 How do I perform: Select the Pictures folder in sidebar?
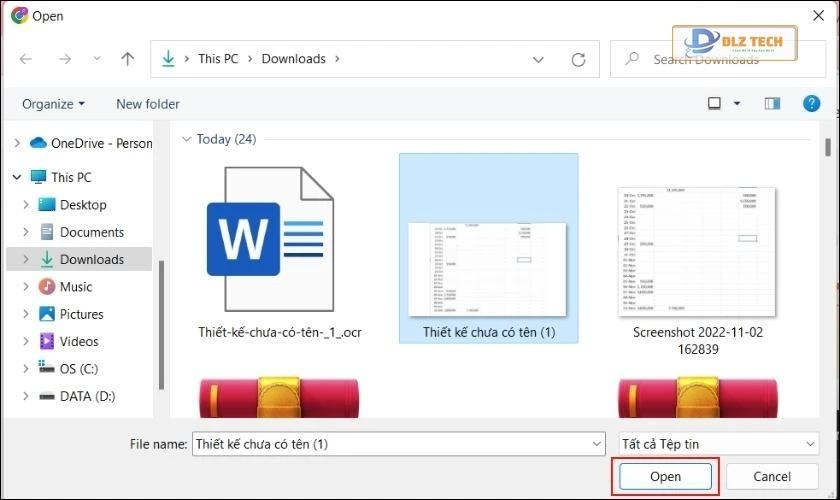(x=81, y=314)
